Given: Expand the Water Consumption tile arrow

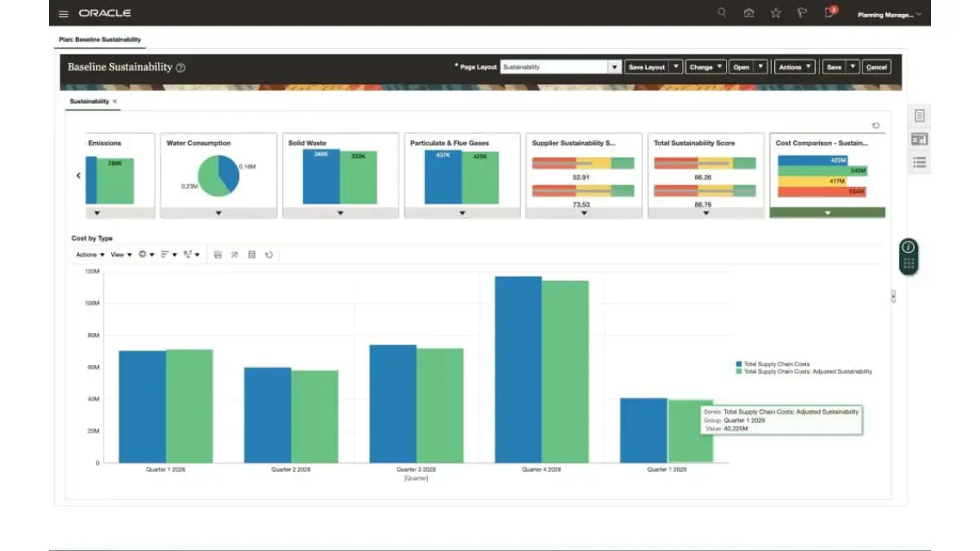Looking at the screenshot, I should click(x=218, y=213).
